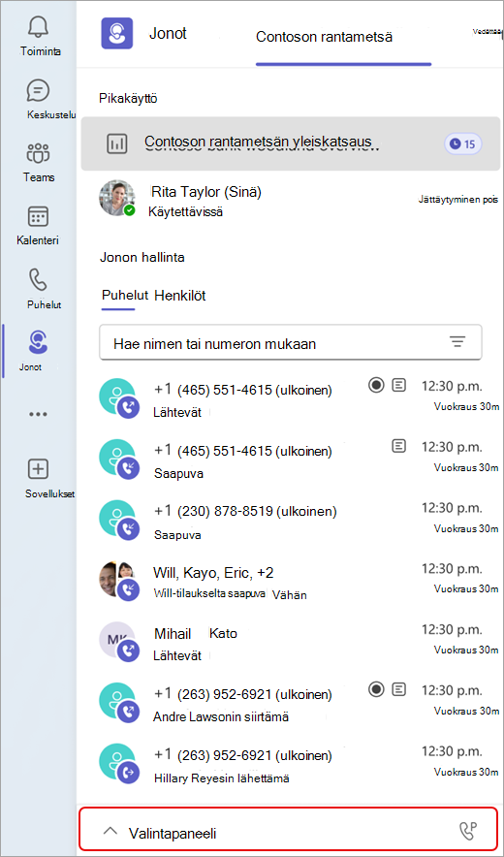Screen dimensions: 504x857
Task: Click recording icon on Andre Lawsonin siirtämä call
Action: pyautogui.click(x=375, y=689)
